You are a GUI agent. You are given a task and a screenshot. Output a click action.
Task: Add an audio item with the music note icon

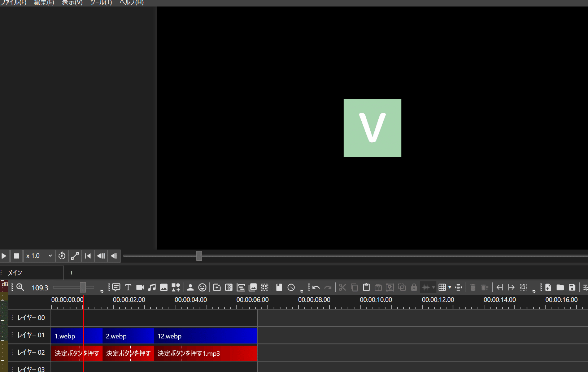[152, 287]
